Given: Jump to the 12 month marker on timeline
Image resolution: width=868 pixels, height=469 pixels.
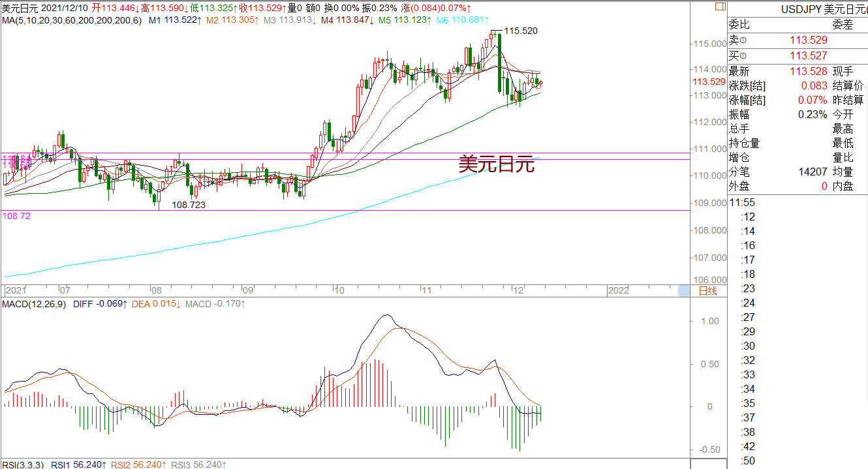Looking at the screenshot, I should (x=518, y=290).
